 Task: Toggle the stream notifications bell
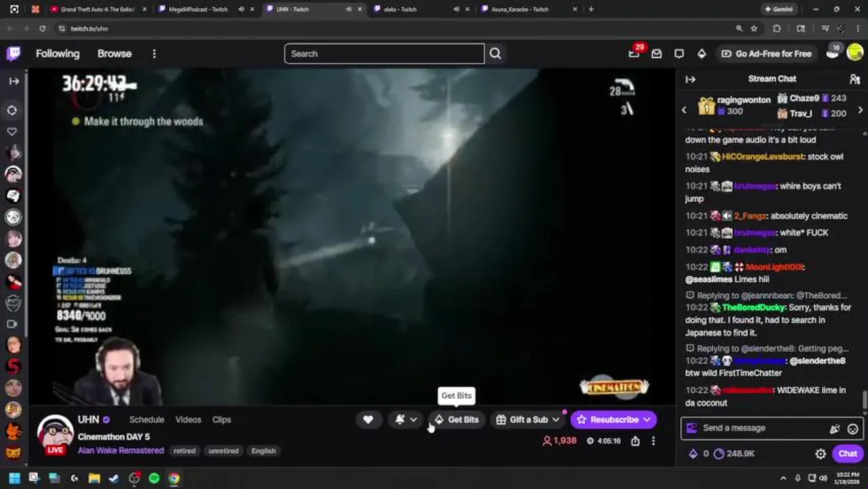coord(400,420)
